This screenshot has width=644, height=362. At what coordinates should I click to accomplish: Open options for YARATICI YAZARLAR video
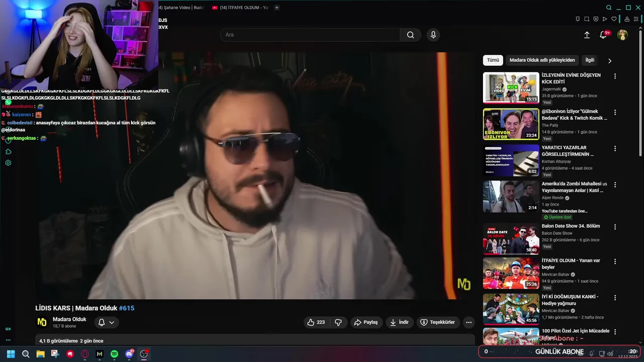[x=615, y=149]
